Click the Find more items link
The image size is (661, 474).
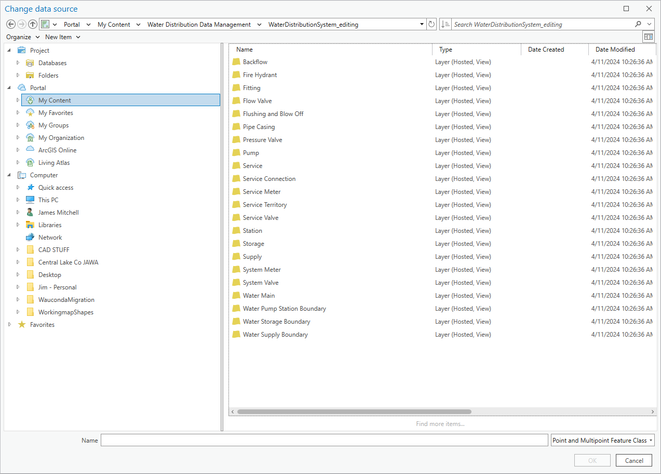click(x=440, y=424)
